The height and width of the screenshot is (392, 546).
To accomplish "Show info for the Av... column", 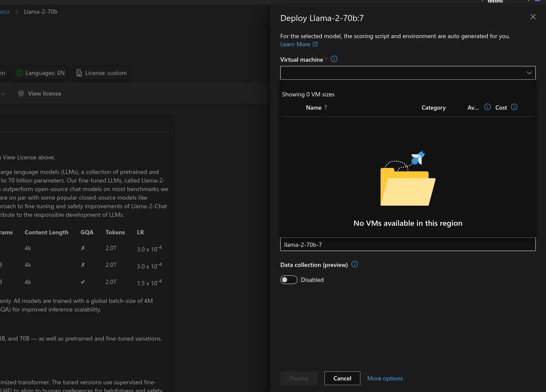I will pyautogui.click(x=487, y=107).
